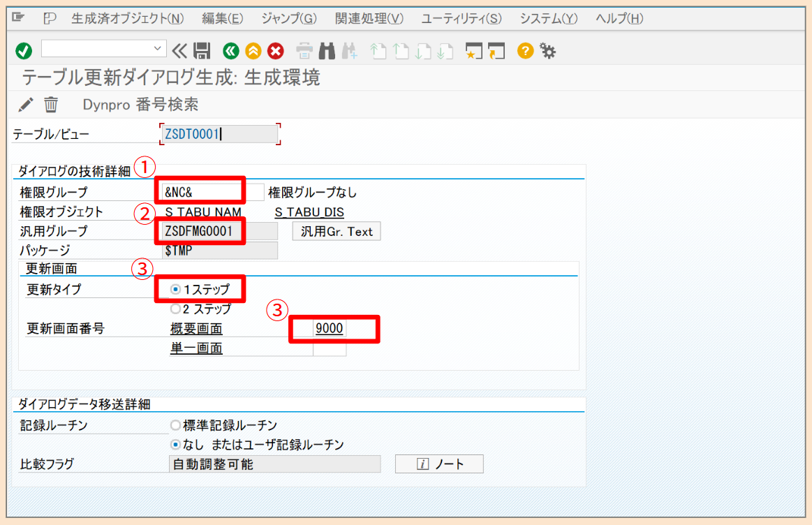Select the 1ステップ radio button
812x525 pixels.
[x=175, y=290]
